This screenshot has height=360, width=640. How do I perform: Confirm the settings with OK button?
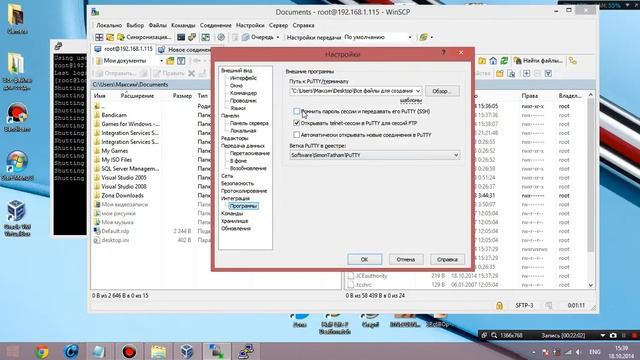coord(364,259)
